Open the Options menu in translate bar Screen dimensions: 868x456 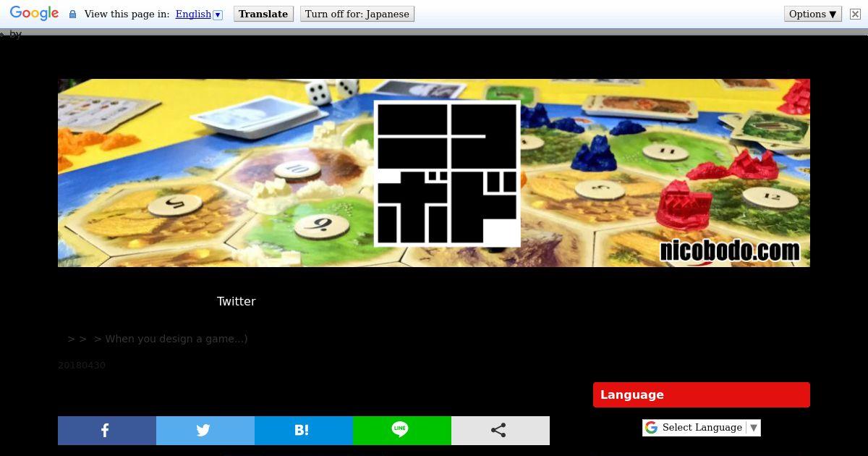click(812, 14)
